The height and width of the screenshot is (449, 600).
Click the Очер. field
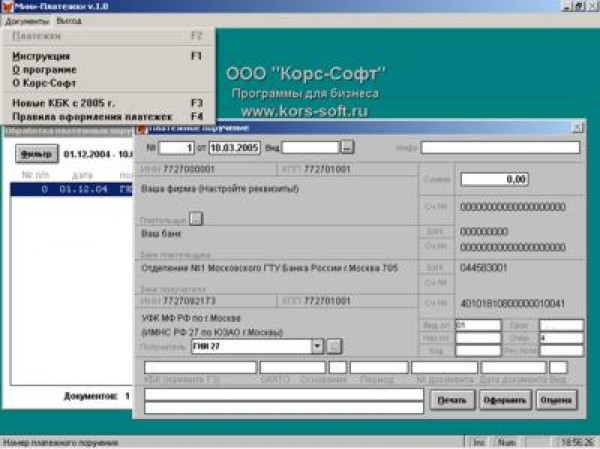(x=561, y=338)
